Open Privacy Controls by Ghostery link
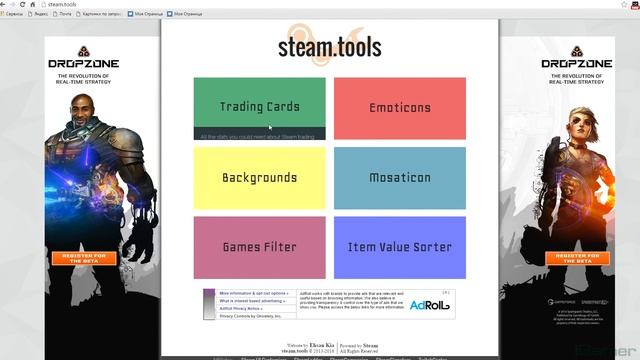The width and height of the screenshot is (640, 360). (250, 316)
